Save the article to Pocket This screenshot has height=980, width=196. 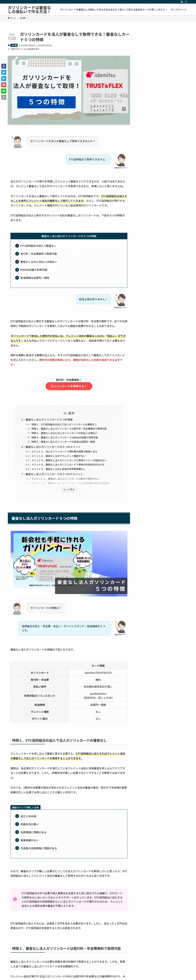(3, 85)
